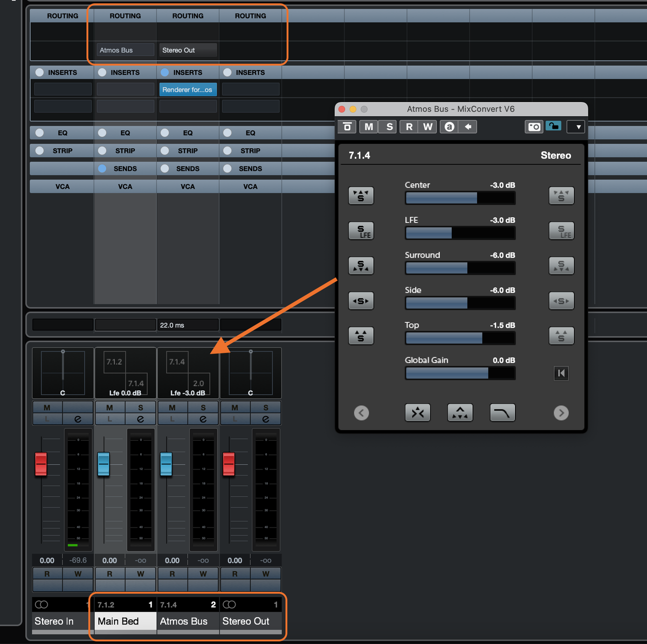
Task: Solo output Center channels on right side
Action: click(561, 196)
